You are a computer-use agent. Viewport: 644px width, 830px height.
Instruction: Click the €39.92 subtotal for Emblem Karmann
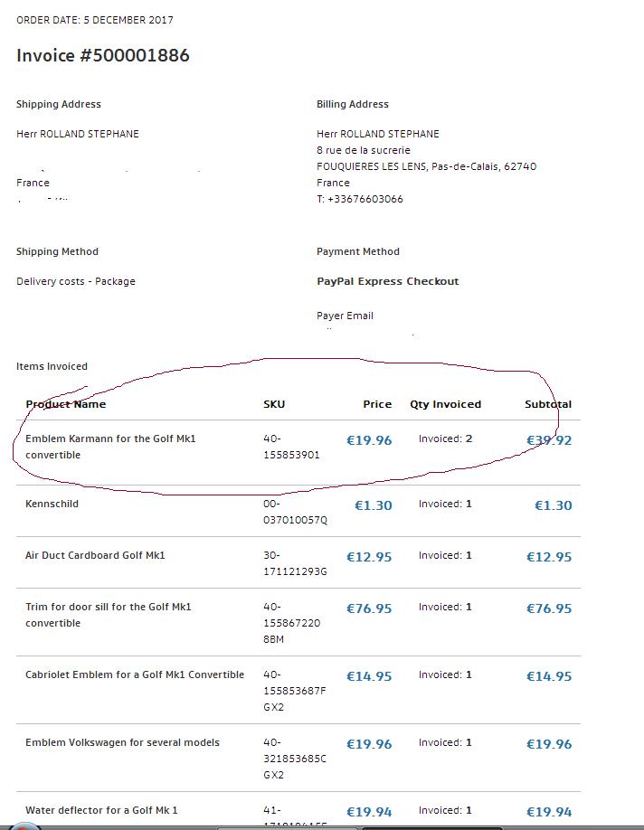pyautogui.click(x=549, y=440)
